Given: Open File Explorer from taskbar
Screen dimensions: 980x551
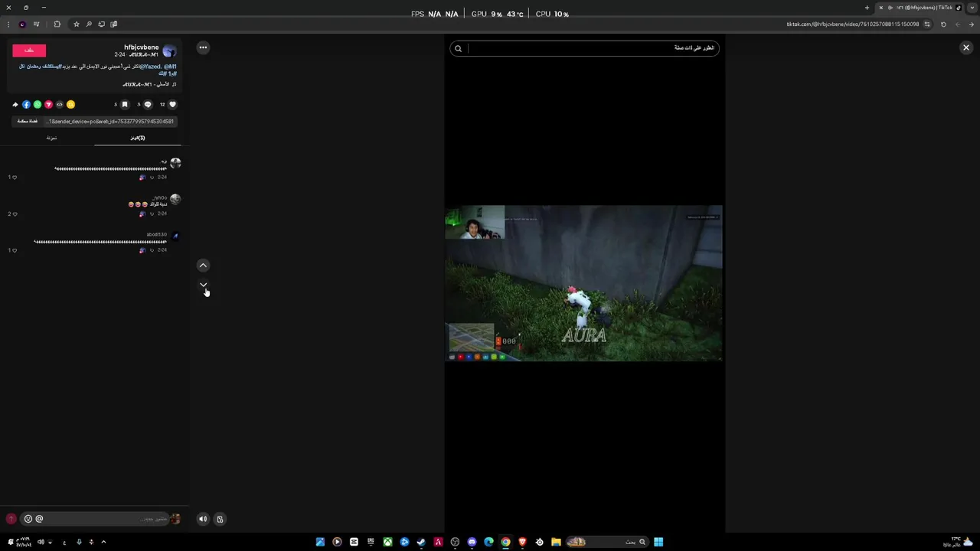Looking at the screenshot, I should [x=556, y=542].
